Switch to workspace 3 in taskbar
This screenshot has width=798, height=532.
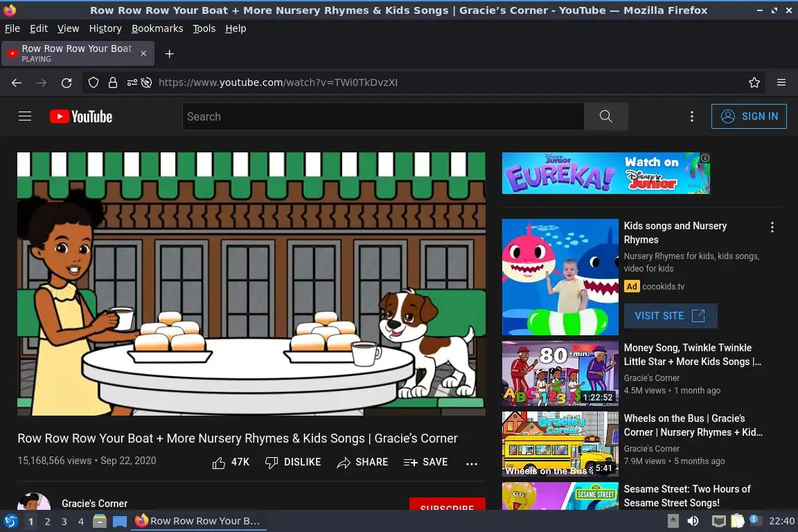[64, 522]
